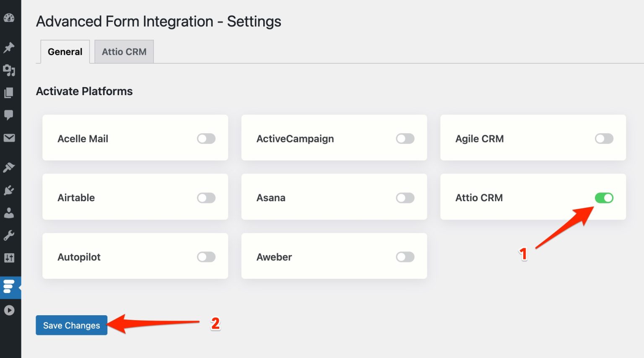Enable the ActiveCampaign platform
Screen dimensions: 644x358
tap(405, 138)
